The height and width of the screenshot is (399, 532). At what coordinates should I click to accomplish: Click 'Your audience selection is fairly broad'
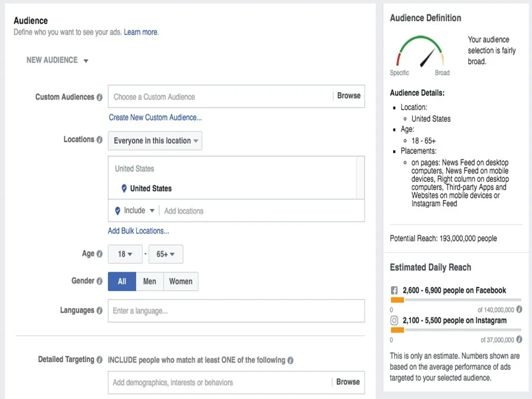click(x=492, y=51)
